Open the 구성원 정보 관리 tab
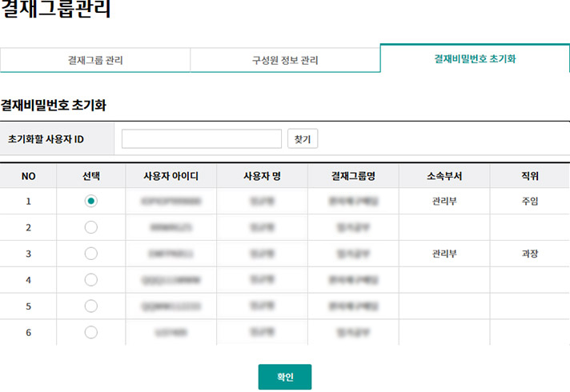570x392 pixels. coord(284,60)
